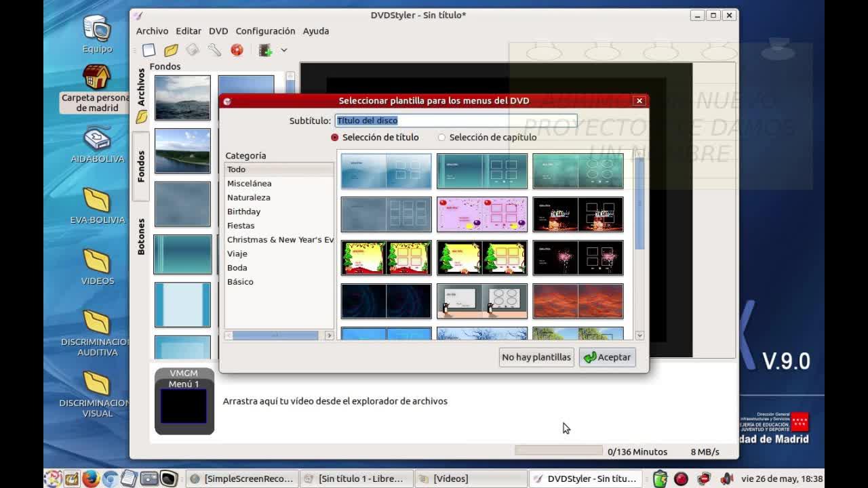Screen dimensions: 868x488
Task: Open Firefox from the taskbar
Action: point(90,479)
